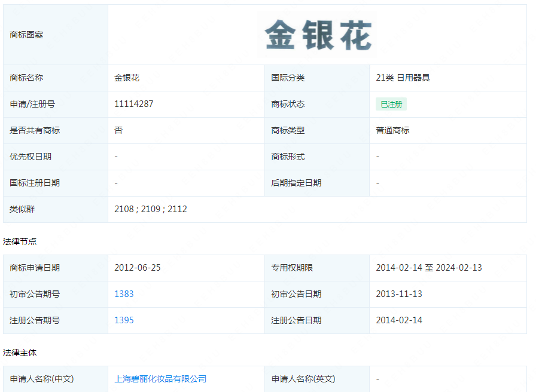Image resolution: width=536 pixels, height=392 pixels.
Task: Click the 金银花 trademark image
Action: [x=317, y=35]
